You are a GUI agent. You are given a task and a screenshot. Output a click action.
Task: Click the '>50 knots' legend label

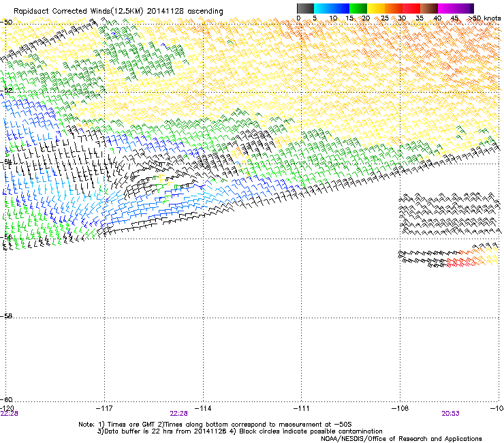pyautogui.click(x=484, y=18)
